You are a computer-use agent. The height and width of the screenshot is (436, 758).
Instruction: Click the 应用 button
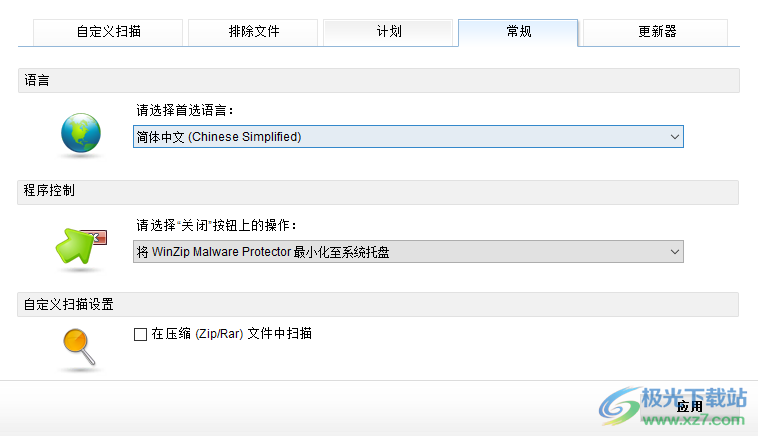690,407
